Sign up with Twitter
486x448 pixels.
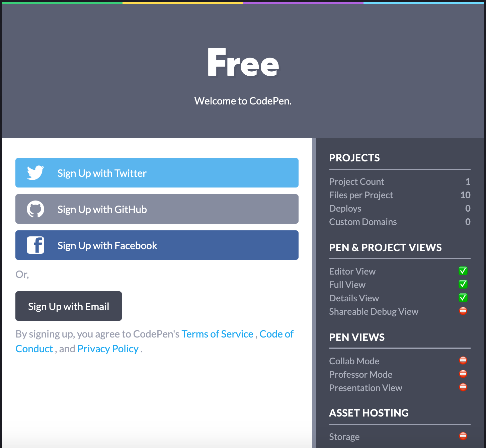click(157, 173)
